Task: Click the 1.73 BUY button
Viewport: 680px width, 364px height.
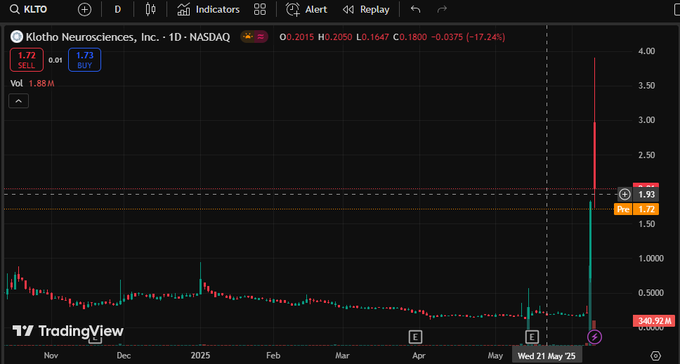Action: 85,60
